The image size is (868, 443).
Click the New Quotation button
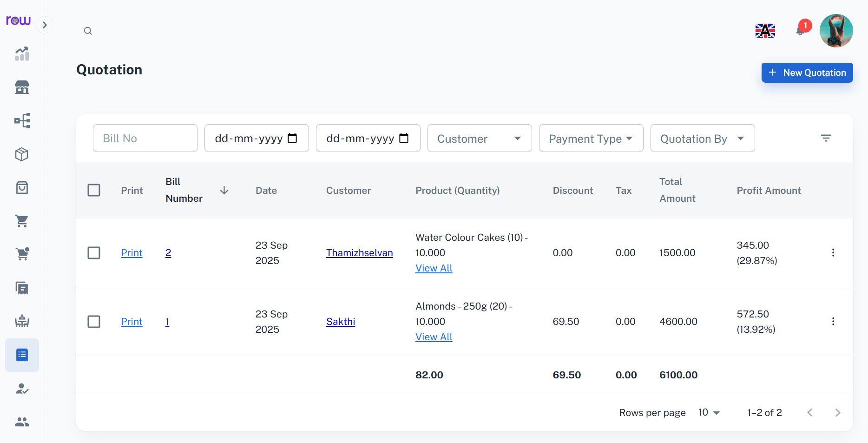click(x=807, y=73)
